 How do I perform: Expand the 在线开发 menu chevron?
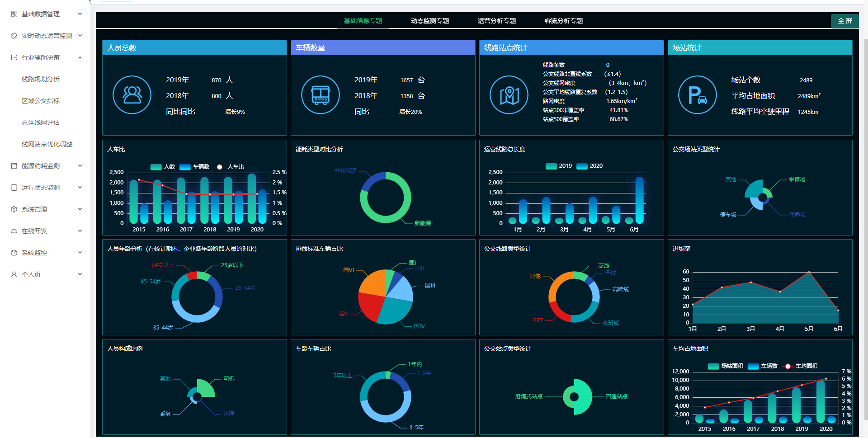80,231
